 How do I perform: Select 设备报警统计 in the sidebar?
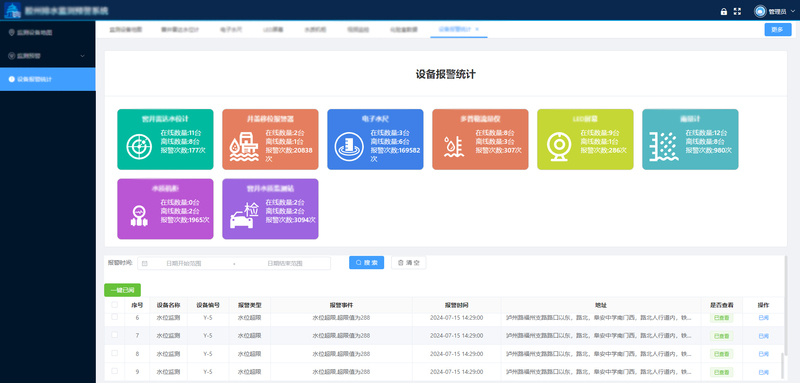pyautogui.click(x=47, y=79)
